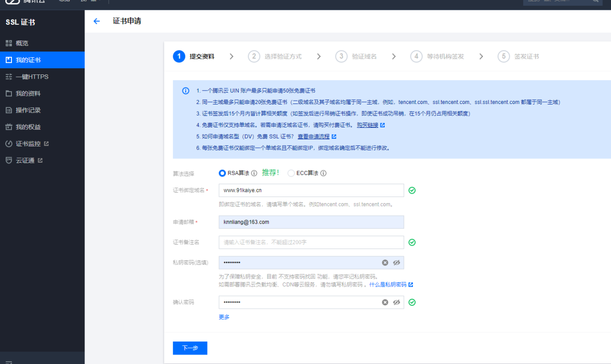
Task: Click the Tencent Cloud logo in the header
Action: tap(24, 1)
